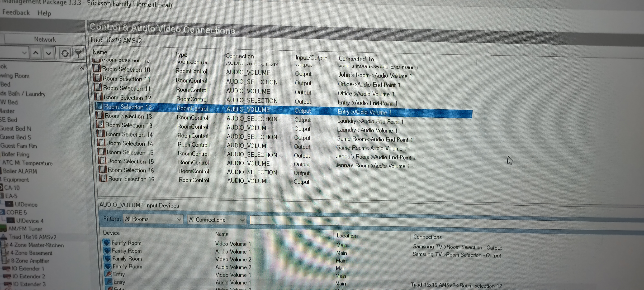The width and height of the screenshot is (644, 290).
Task: Select the 'Jenna's Room->Audio Volume 1' connection
Action: [x=373, y=166]
